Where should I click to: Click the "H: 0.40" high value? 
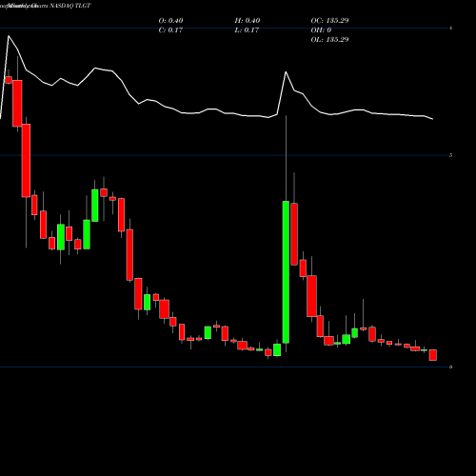(x=248, y=21)
